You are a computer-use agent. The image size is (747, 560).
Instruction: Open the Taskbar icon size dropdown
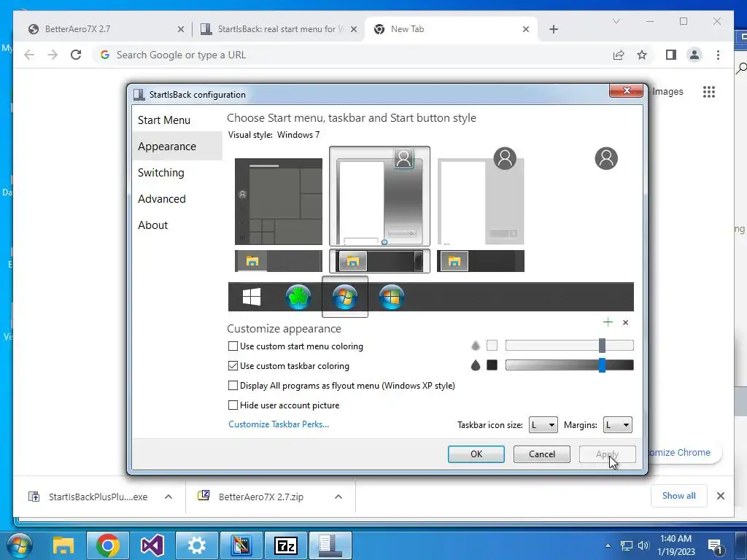pyautogui.click(x=543, y=425)
